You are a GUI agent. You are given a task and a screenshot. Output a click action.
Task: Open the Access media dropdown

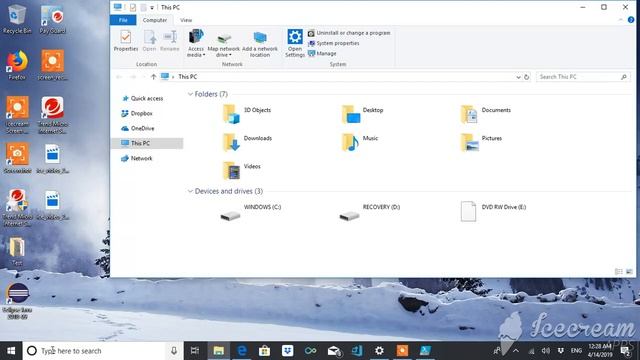coord(196,43)
